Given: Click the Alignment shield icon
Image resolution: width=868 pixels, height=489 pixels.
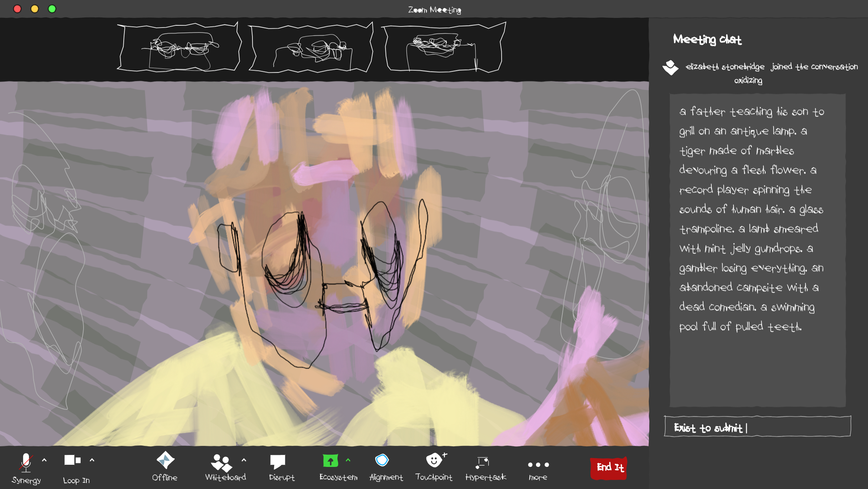Looking at the screenshot, I should pyautogui.click(x=382, y=460).
